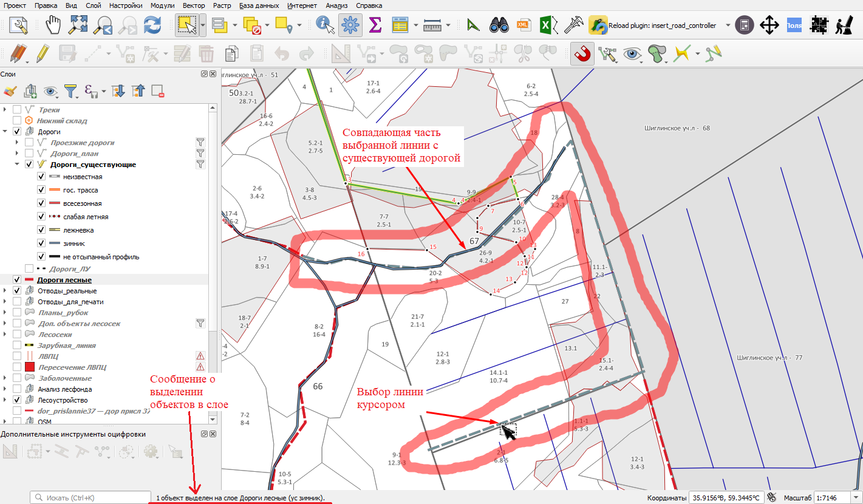This screenshot has width=863, height=504.
Task: Uncheck the зимник legend checkbox
Action: (41, 243)
